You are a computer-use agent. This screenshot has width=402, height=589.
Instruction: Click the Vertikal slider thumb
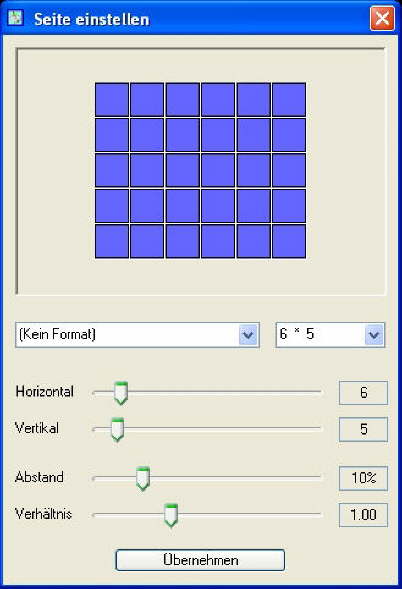(117, 429)
